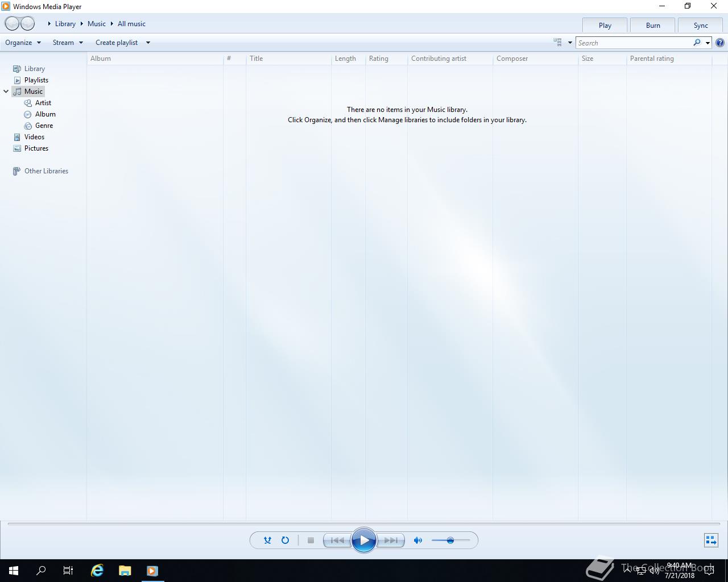Image resolution: width=728 pixels, height=582 pixels.
Task: Expand the Create playlist dropdown arrow
Action: 148,43
